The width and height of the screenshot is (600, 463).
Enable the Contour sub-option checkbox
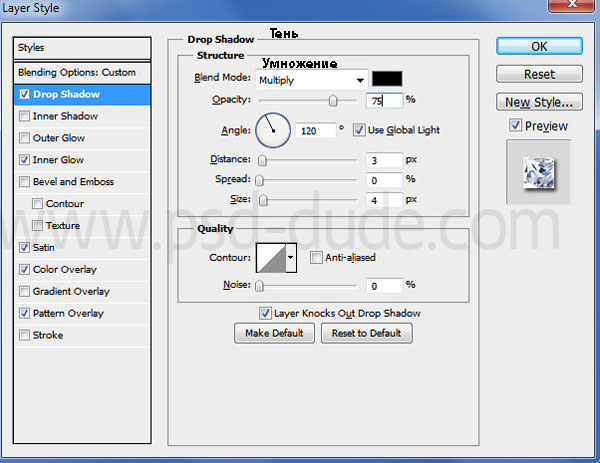click(37, 204)
